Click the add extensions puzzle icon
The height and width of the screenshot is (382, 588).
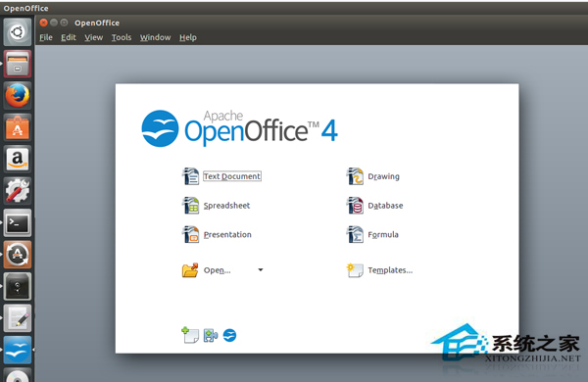(x=211, y=335)
